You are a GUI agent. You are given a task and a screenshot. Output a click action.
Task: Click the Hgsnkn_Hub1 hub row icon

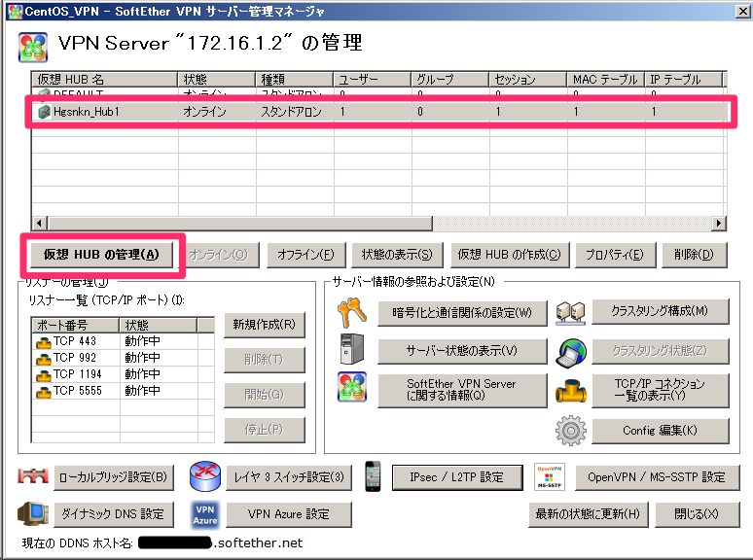point(44,112)
